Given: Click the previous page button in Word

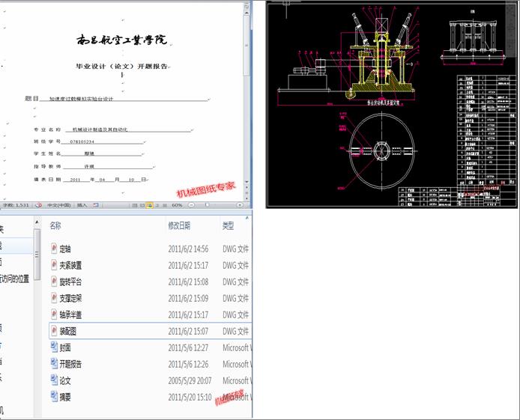Looking at the screenshot, I should click(x=247, y=187).
